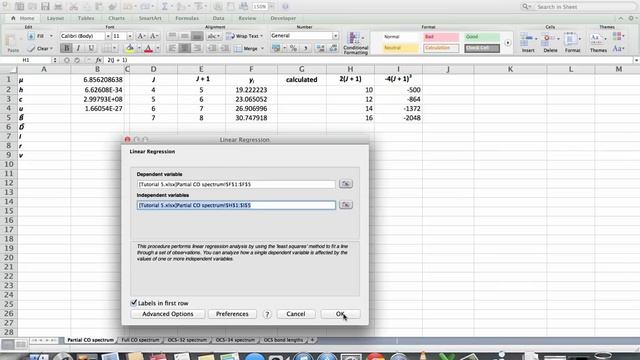
Task: Uncheck the Labels in first row checkbox
Action: [x=133, y=302]
